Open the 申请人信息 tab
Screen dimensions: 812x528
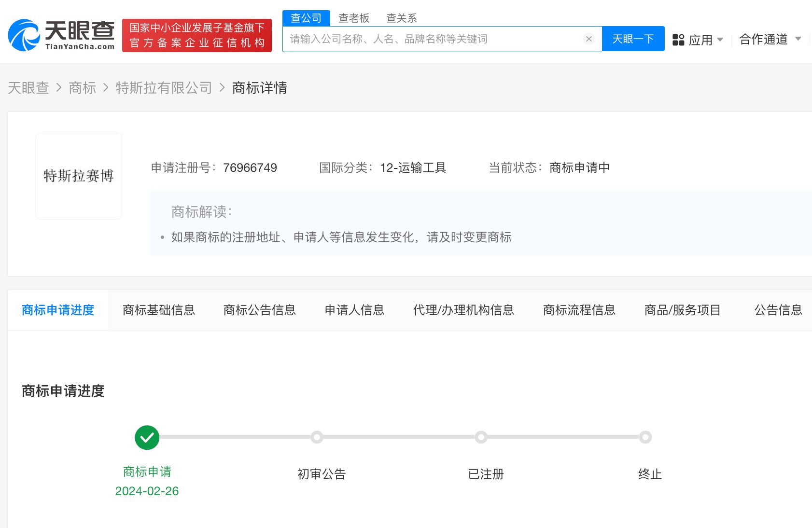354,310
